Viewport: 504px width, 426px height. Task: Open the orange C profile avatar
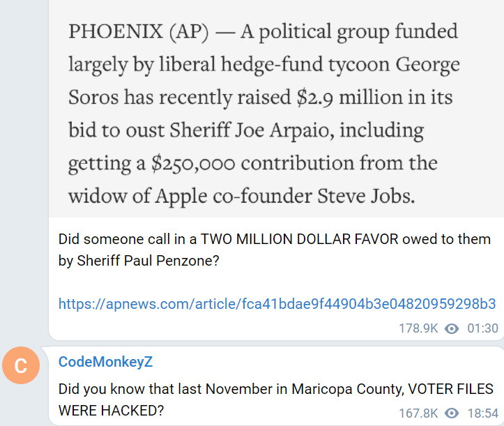coord(21,365)
